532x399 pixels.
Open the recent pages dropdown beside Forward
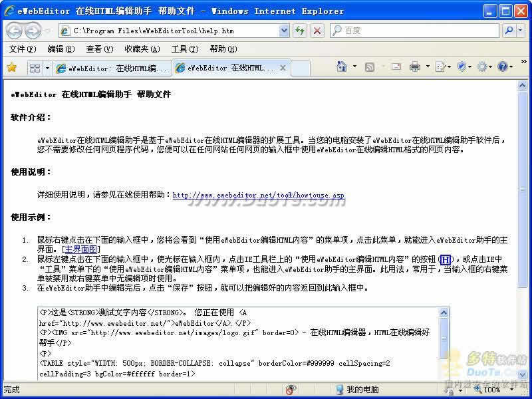click(48, 31)
